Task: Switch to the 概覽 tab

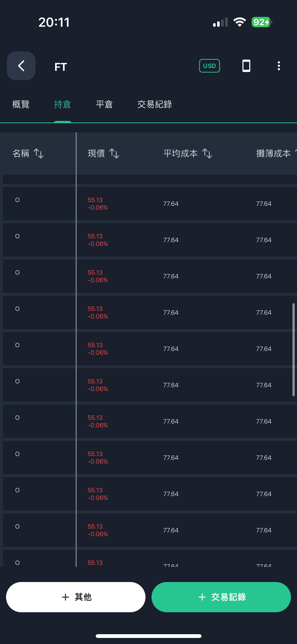Action: click(21, 104)
